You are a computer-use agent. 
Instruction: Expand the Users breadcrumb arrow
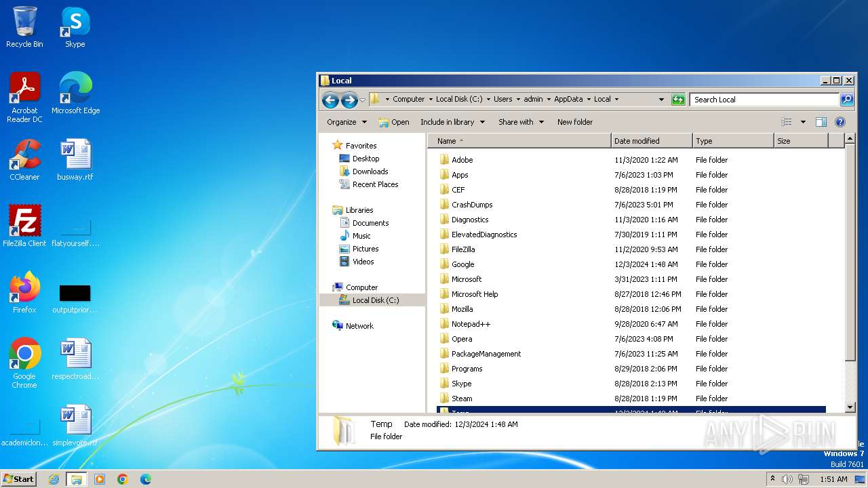pyautogui.click(x=517, y=100)
